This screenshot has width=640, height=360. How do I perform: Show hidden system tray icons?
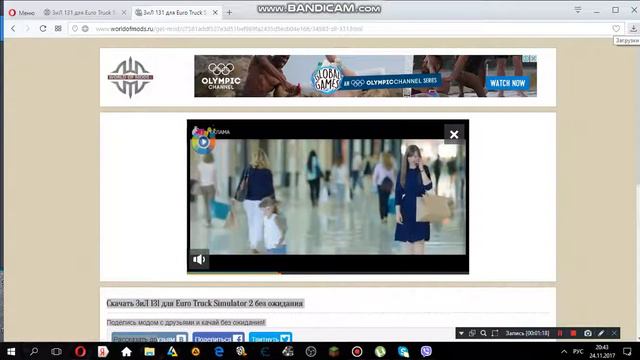coord(564,351)
